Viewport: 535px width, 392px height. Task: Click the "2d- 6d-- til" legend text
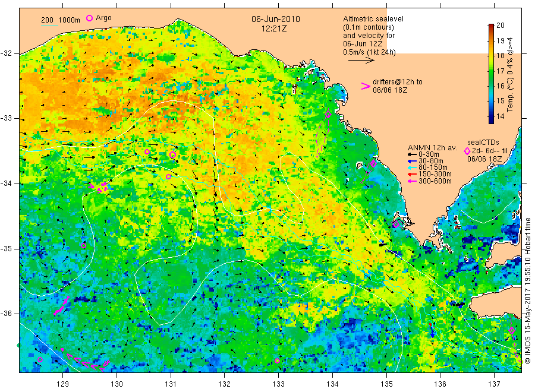click(x=490, y=151)
